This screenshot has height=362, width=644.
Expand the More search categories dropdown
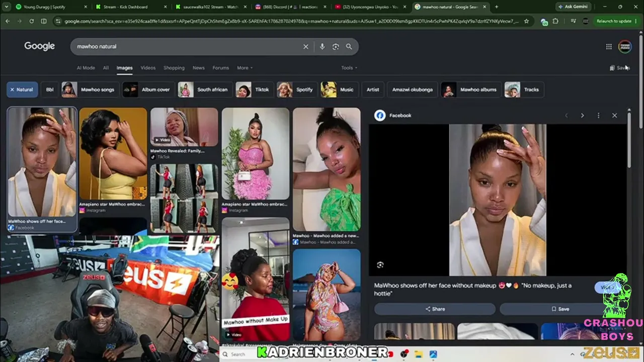point(245,68)
